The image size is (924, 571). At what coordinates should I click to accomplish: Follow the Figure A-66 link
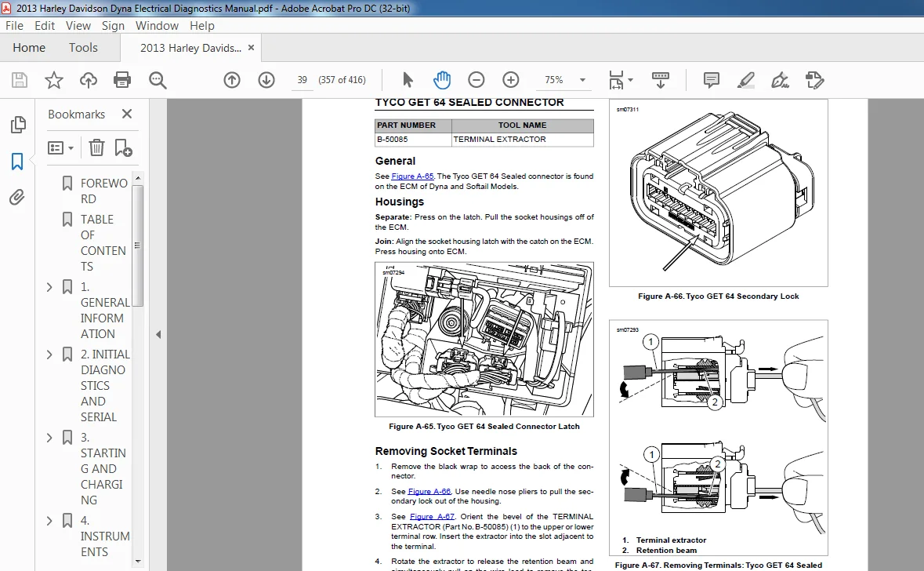point(429,491)
